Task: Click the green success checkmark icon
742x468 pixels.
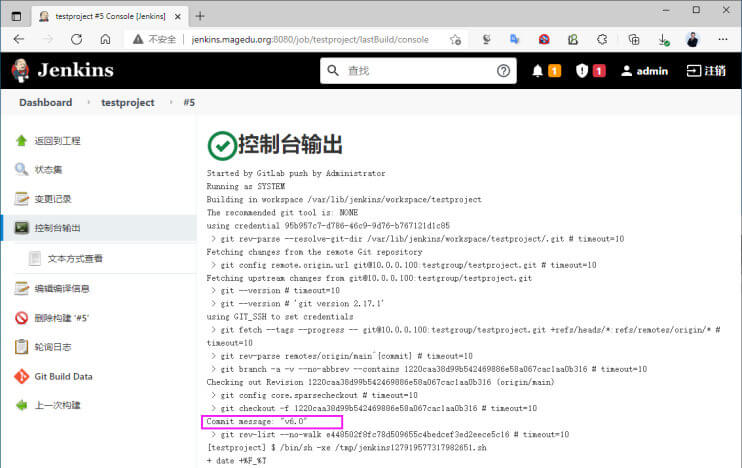Action: (x=222, y=146)
